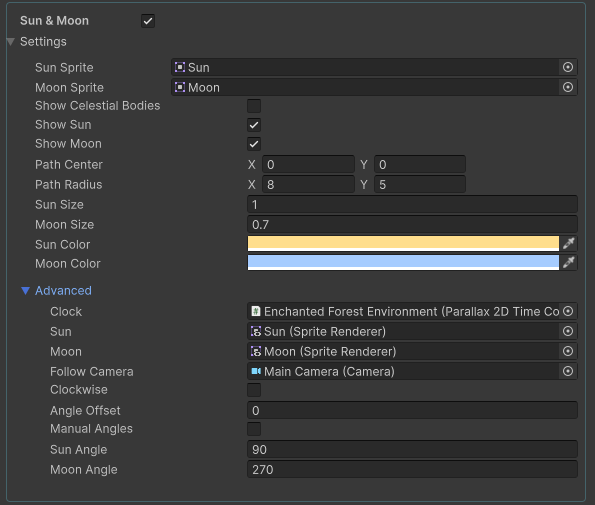This screenshot has height=505, width=595.
Task: Click the camera icon in the Follow Camera field
Action: click(x=256, y=371)
